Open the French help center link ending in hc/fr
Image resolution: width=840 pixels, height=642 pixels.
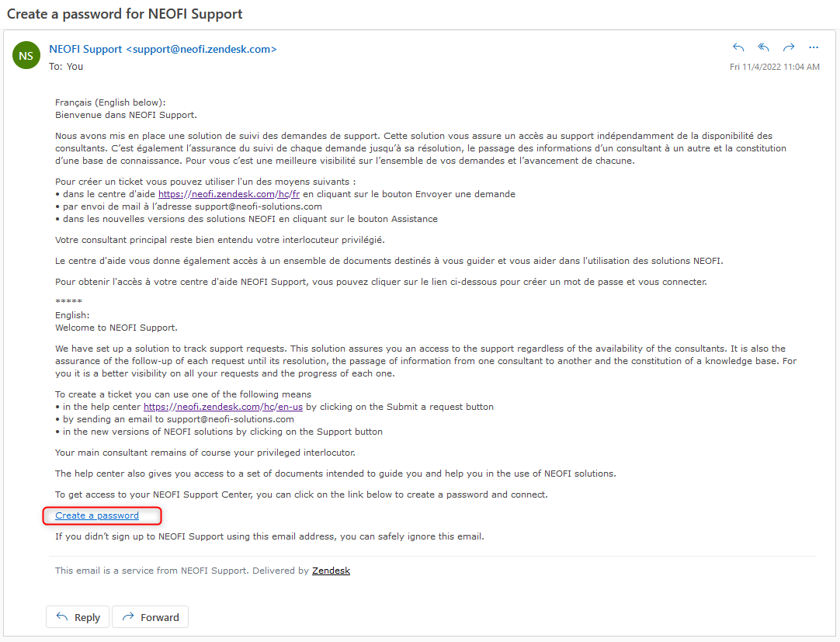pos(229,194)
